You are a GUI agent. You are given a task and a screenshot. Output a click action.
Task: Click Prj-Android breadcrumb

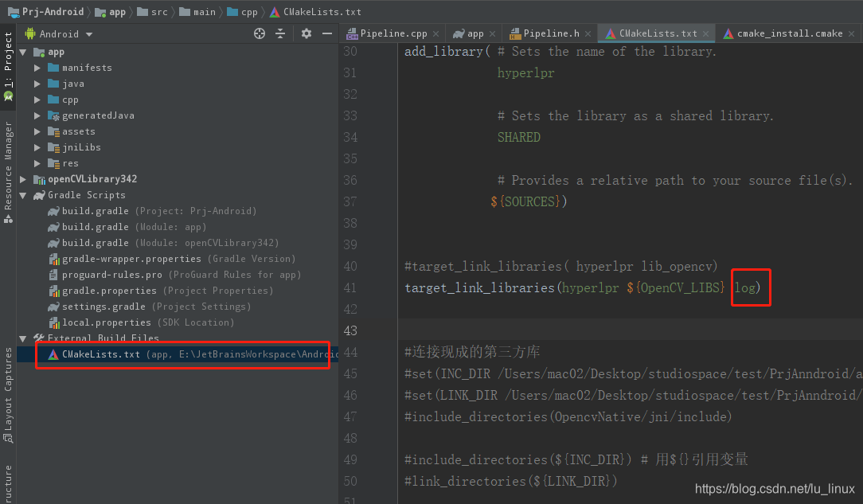tap(46, 12)
